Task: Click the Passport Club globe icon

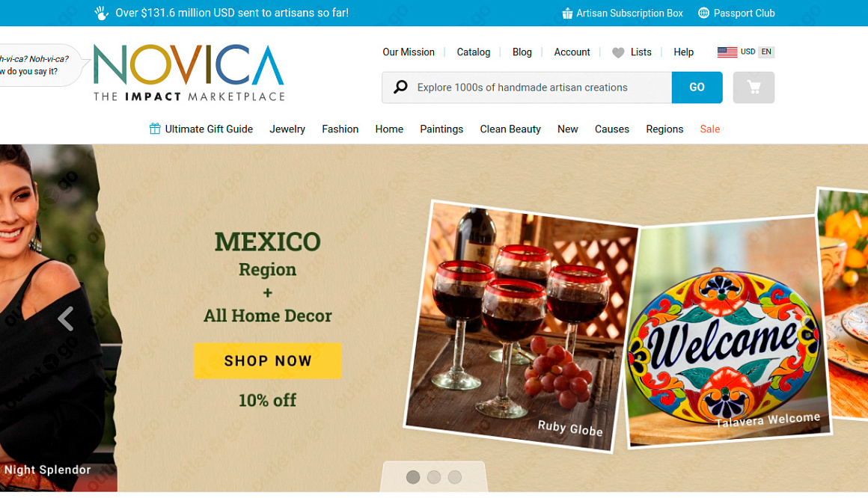Action: pos(703,13)
